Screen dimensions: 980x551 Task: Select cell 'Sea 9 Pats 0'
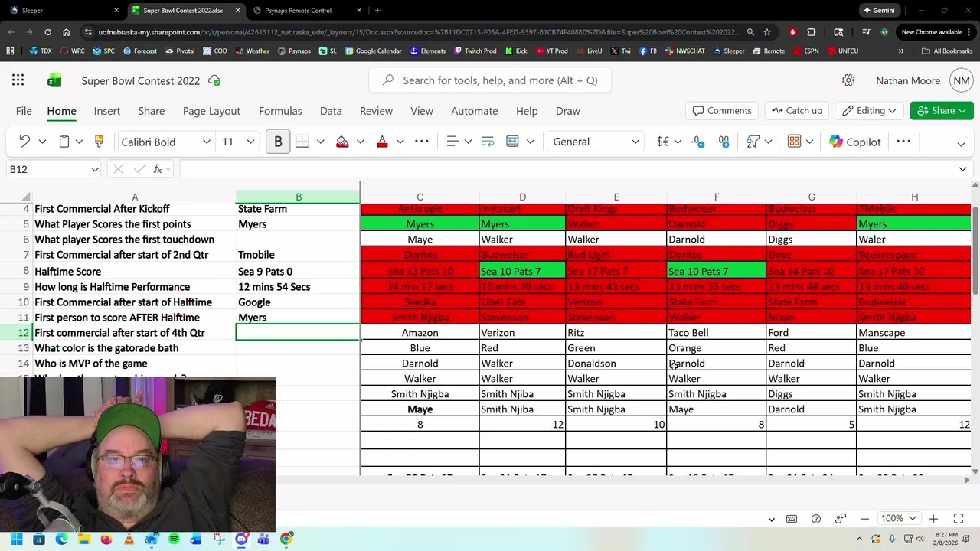tap(298, 272)
